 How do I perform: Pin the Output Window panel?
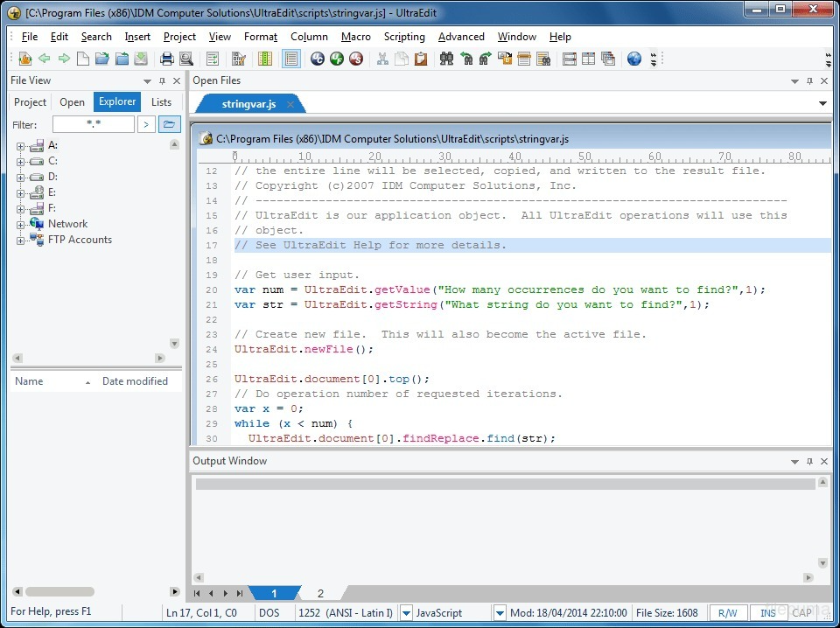point(809,461)
